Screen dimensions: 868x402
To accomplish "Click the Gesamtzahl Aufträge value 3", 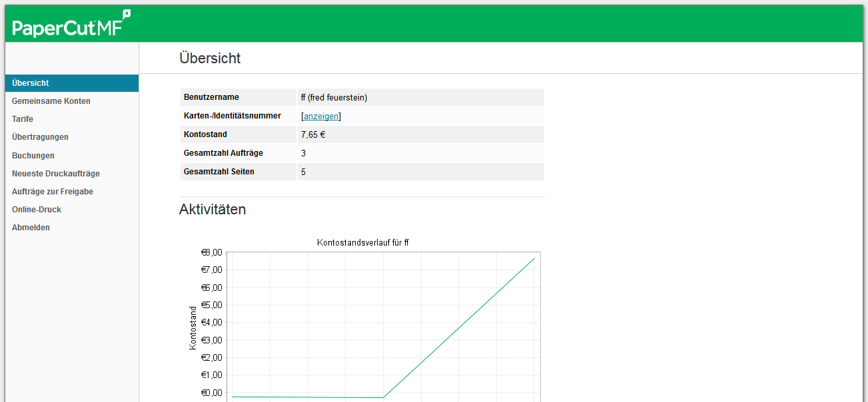I will click(x=304, y=153).
